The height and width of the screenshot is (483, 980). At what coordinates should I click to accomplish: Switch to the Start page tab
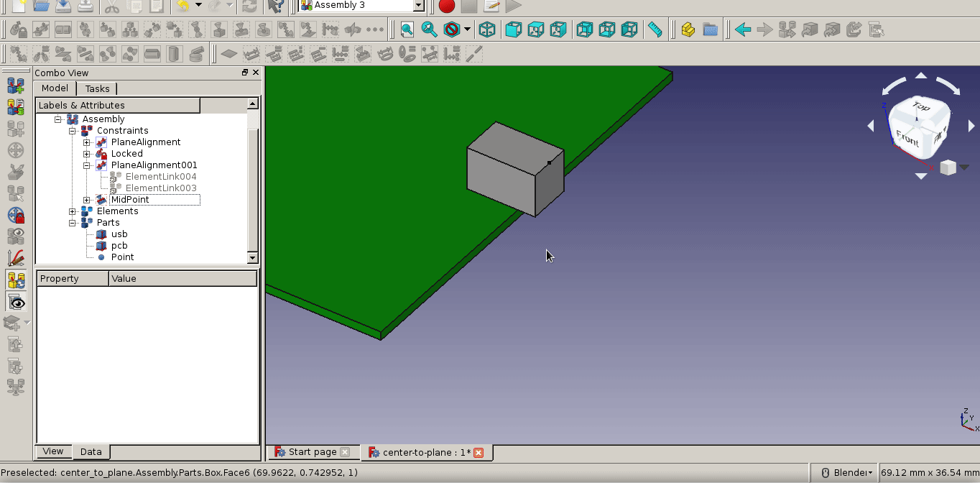(310, 451)
